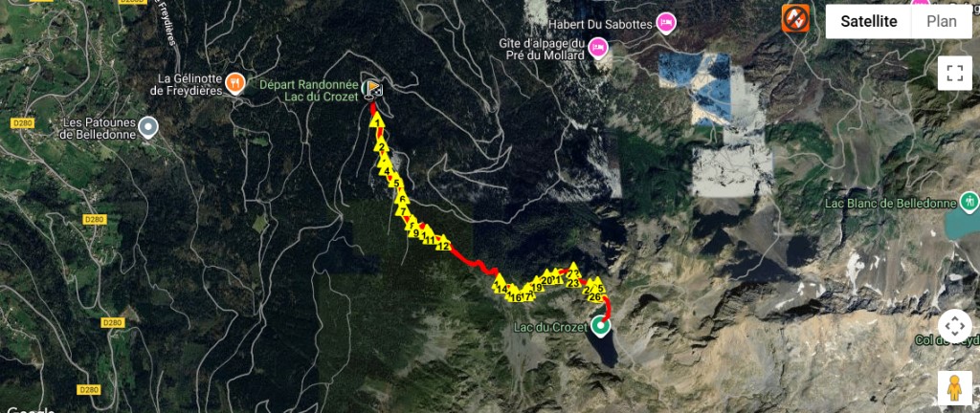Select the Satellite map view
The height and width of the screenshot is (413, 980).
(x=869, y=22)
